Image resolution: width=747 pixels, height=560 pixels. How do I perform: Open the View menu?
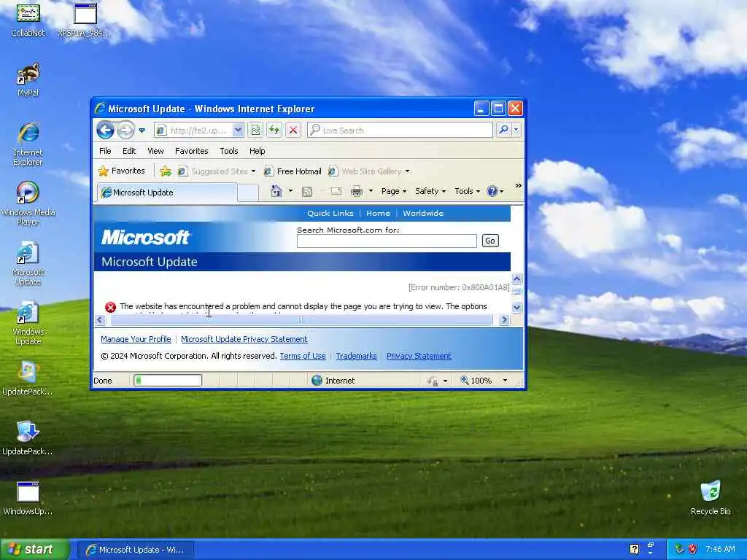point(155,151)
